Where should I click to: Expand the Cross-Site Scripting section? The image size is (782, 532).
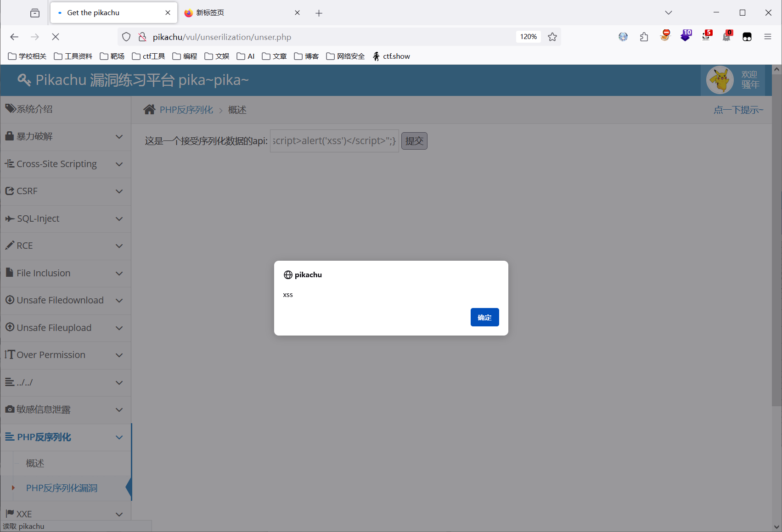tap(66, 164)
